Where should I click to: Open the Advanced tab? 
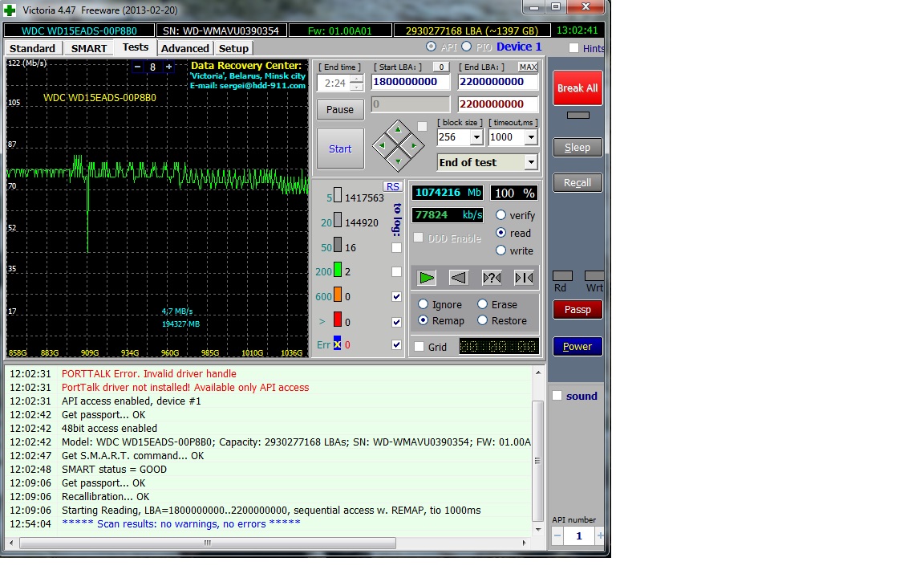(x=184, y=48)
